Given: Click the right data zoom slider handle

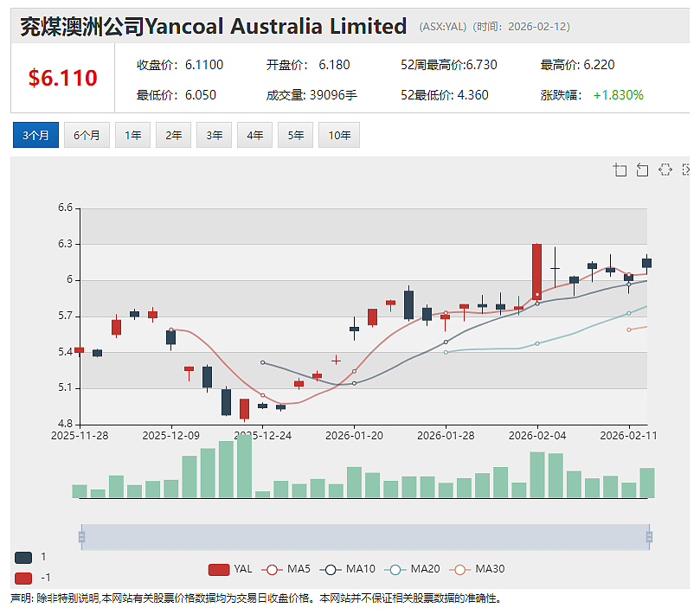Looking at the screenshot, I should tap(649, 537).
